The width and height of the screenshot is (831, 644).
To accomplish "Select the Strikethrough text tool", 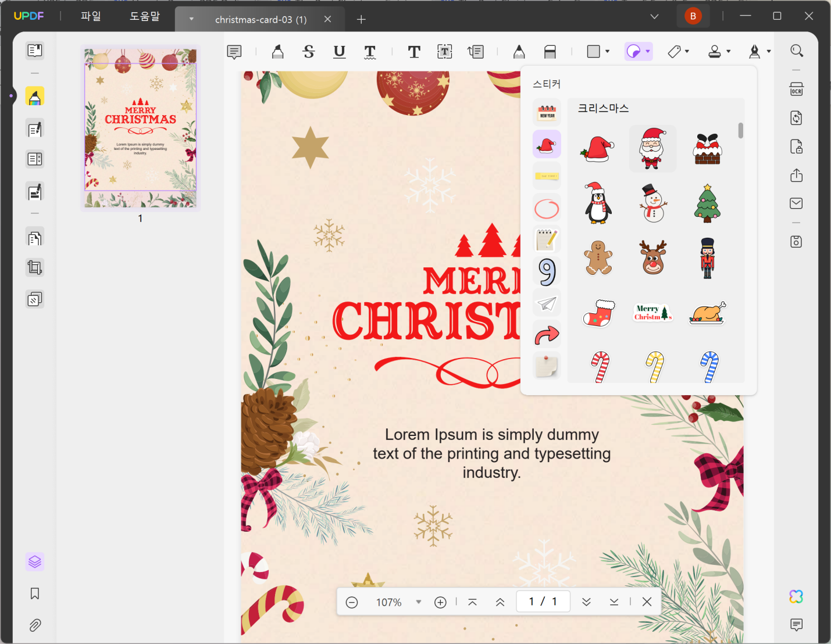I will click(x=308, y=52).
